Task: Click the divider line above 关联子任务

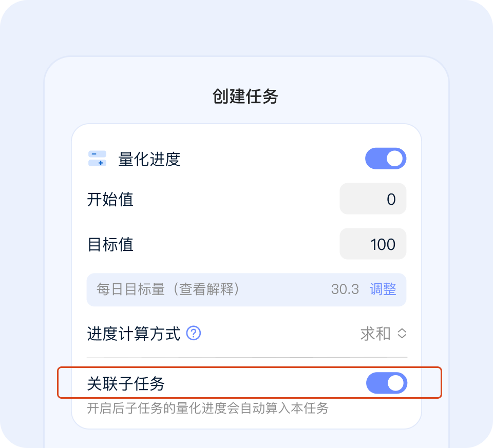Action: 246,357
